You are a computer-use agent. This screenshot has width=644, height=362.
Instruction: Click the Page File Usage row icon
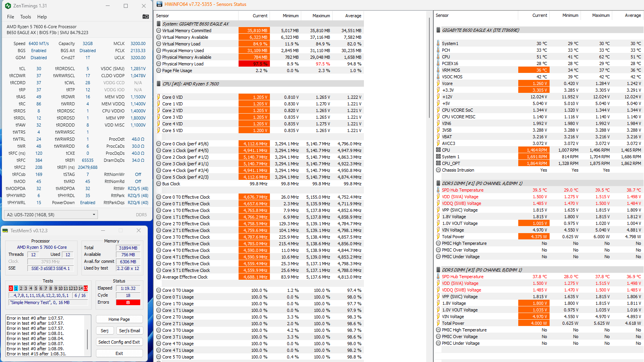coord(159,71)
